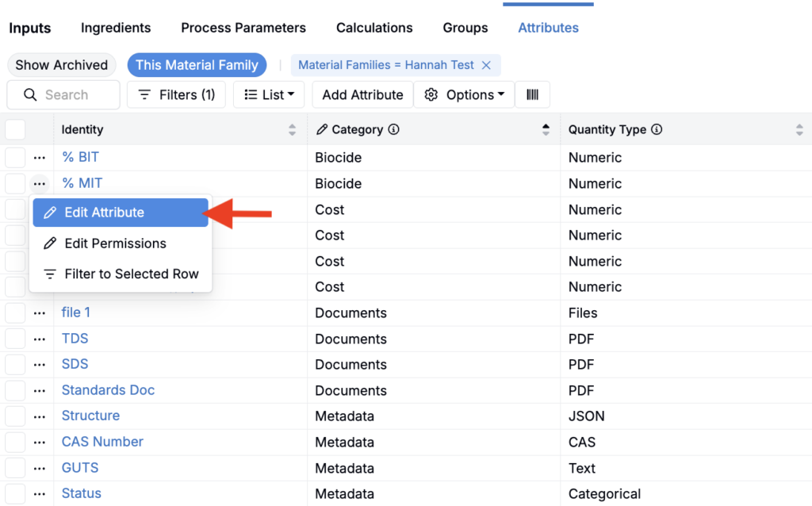812x506 pixels.
Task: Click the three-dot menu for CAS Number row
Action: [40, 442]
